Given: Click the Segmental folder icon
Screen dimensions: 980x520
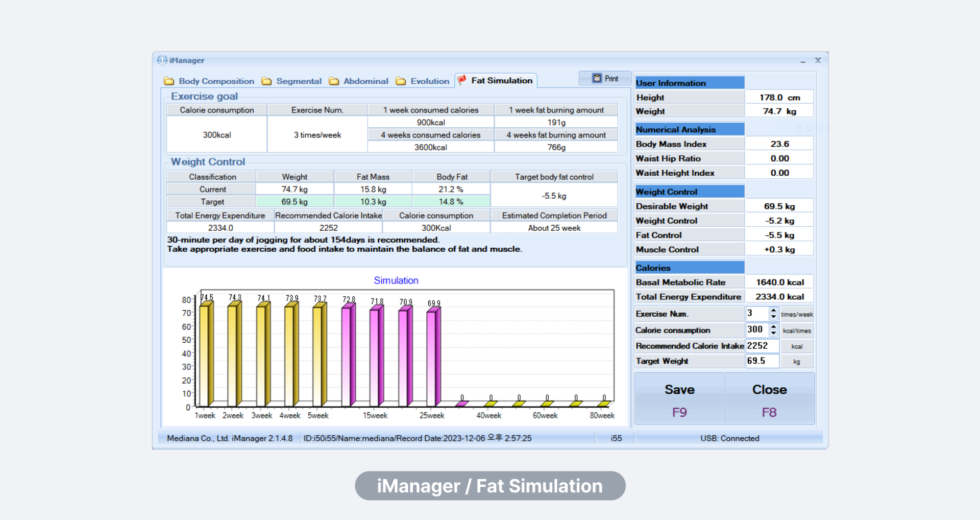Looking at the screenshot, I should [266, 81].
